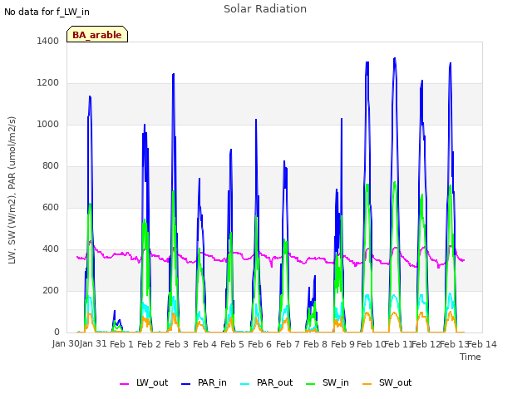Click the 1200 y-axis tick label
The height and width of the screenshot is (399, 532).
coord(48,83)
